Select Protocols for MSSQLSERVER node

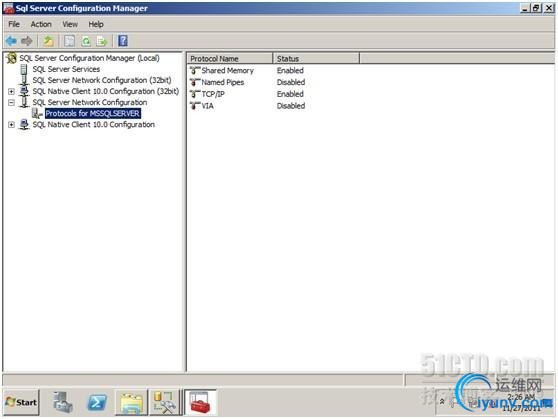(93, 113)
